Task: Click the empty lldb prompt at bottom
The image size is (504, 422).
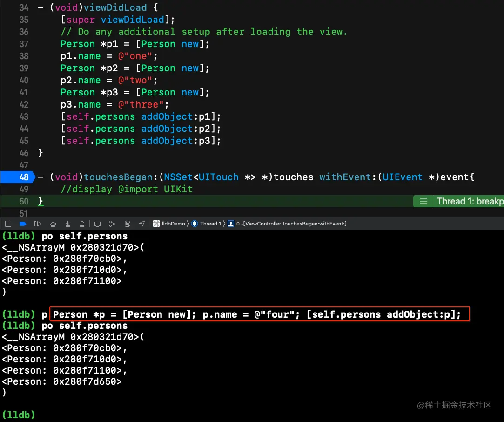Action: pyautogui.click(x=19, y=414)
